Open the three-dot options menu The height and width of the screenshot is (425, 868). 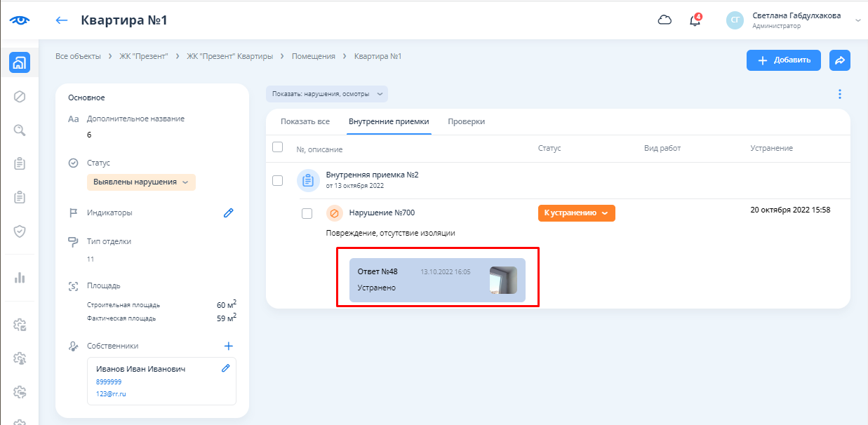click(x=839, y=94)
